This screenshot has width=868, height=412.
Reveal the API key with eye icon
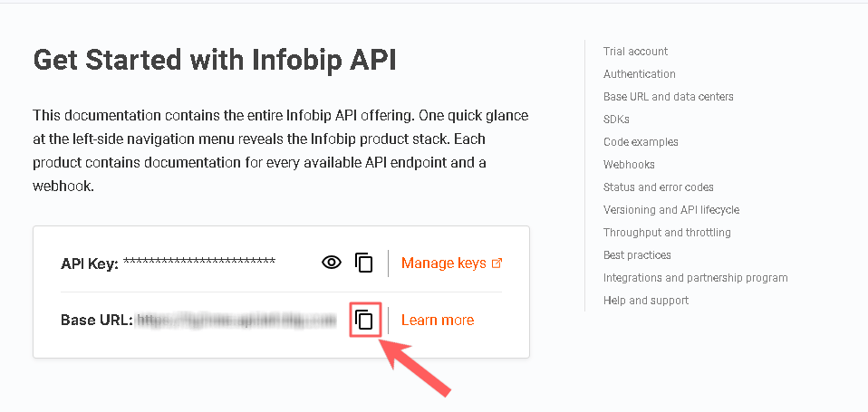pos(332,263)
